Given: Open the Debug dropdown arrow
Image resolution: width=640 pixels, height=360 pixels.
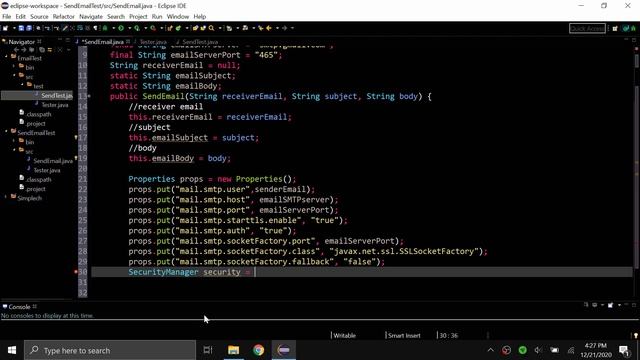Looking at the screenshot, I should pos(113,28).
